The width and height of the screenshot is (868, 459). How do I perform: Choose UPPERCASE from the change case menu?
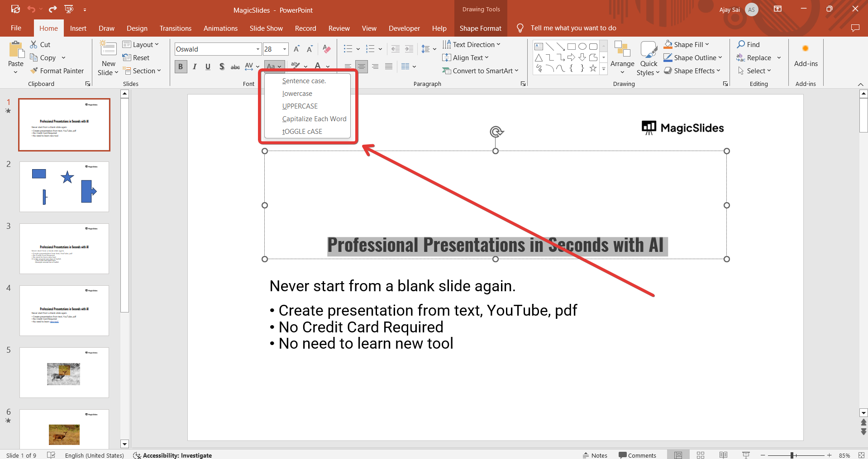tap(300, 106)
